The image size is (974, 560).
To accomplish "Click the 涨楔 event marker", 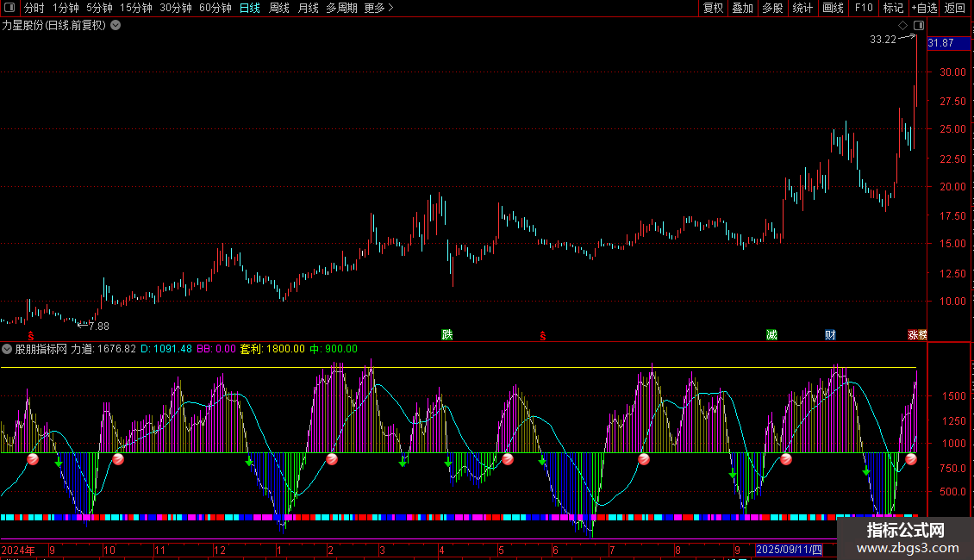I will tap(916, 334).
